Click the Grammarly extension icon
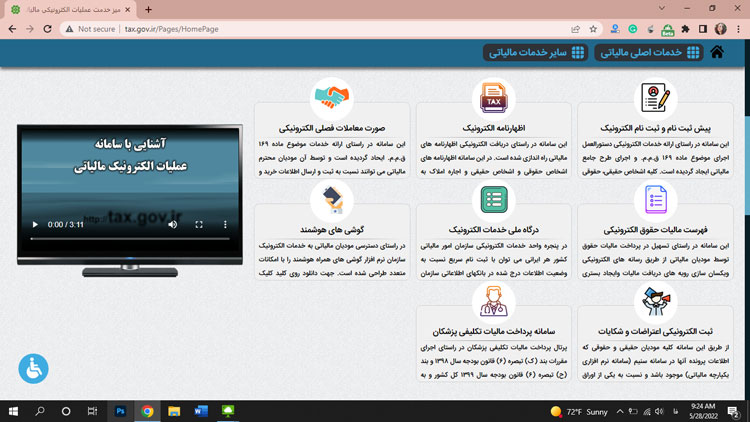The image size is (750, 422). [633, 29]
